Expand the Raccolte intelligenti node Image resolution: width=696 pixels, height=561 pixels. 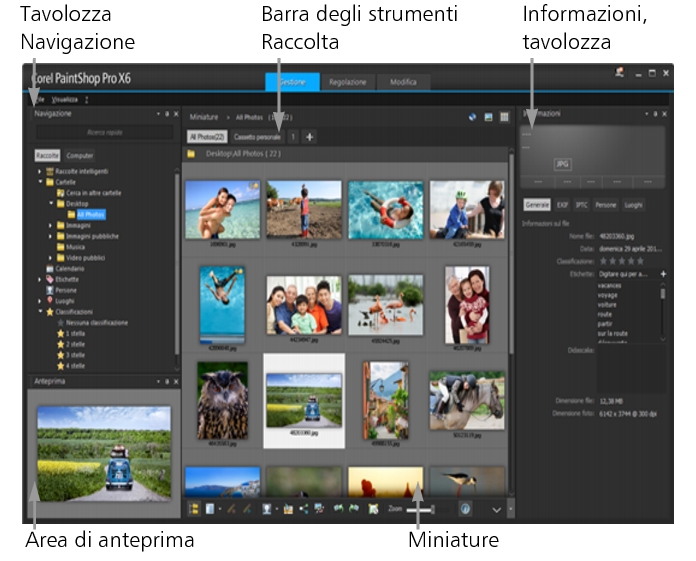pos(38,172)
